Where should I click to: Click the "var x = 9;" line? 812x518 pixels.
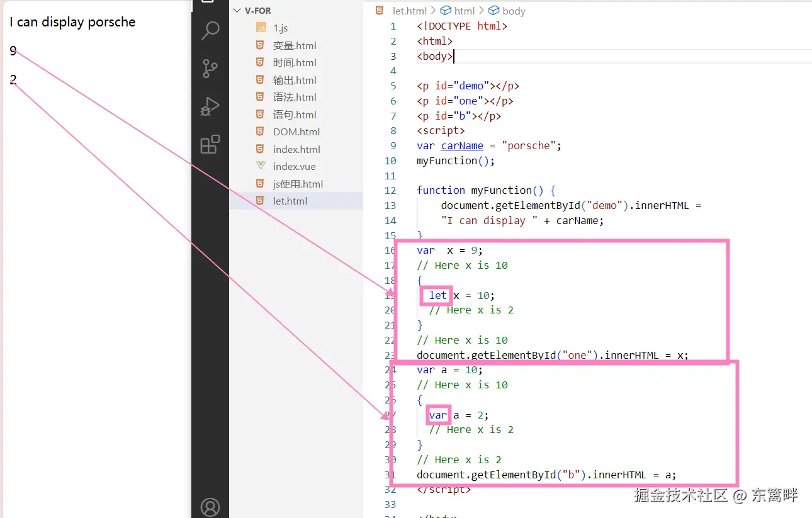pyautogui.click(x=449, y=251)
